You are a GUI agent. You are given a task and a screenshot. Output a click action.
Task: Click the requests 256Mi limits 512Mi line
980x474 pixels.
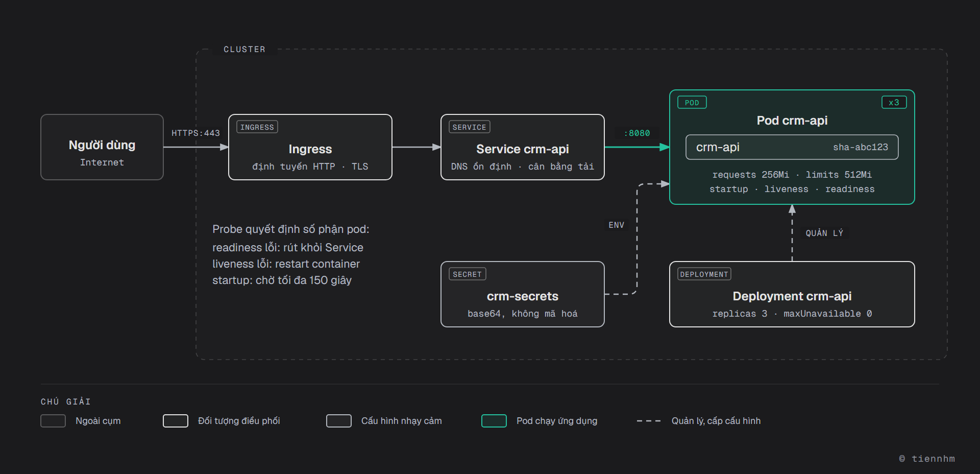[x=792, y=175]
